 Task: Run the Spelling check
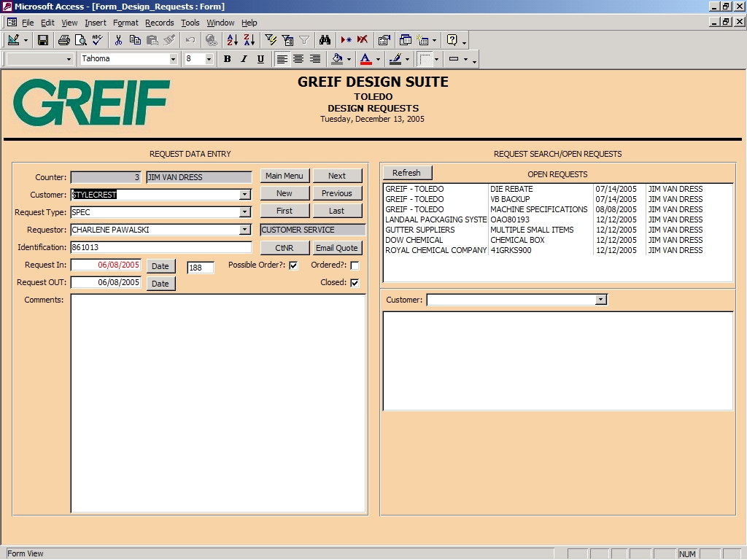[98, 40]
